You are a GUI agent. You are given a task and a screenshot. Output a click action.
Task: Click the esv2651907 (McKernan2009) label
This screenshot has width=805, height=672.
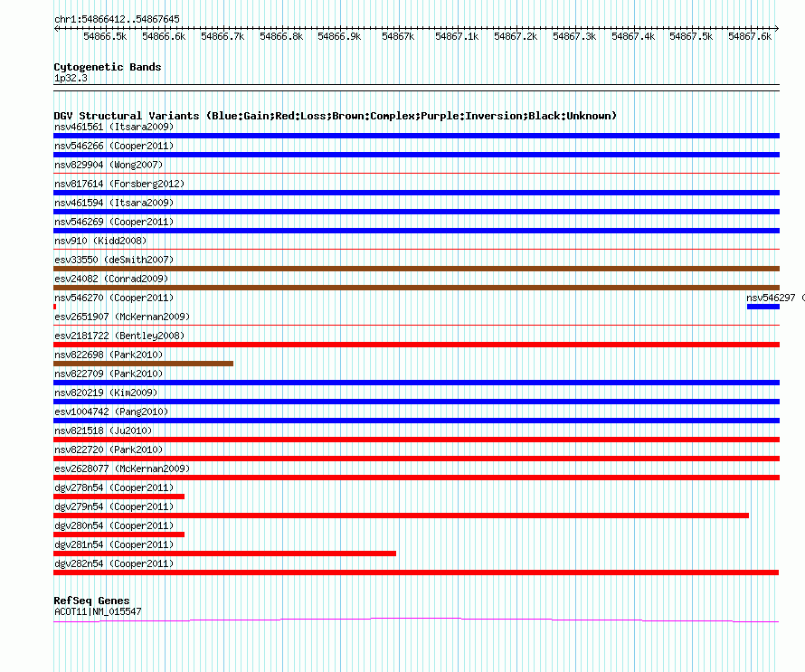click(122, 317)
